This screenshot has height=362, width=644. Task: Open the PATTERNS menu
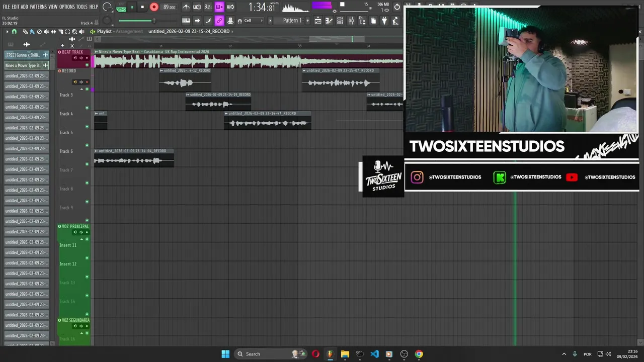38,7
